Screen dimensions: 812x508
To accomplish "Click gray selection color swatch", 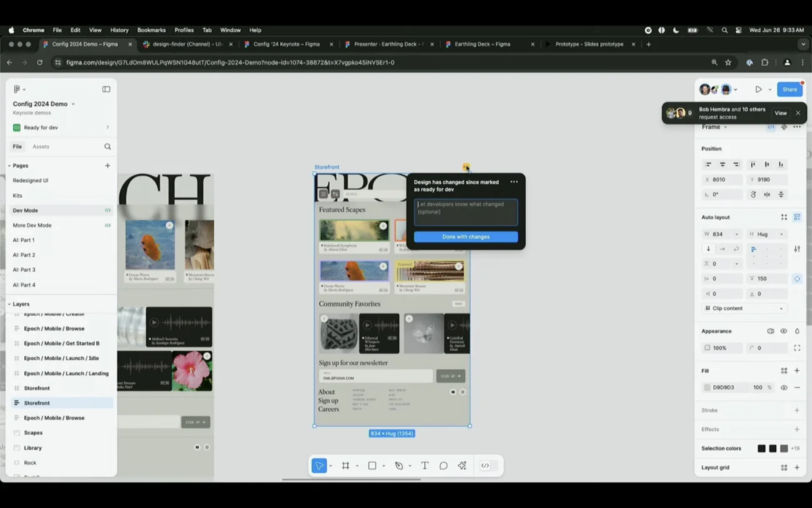I will pyautogui.click(x=784, y=448).
